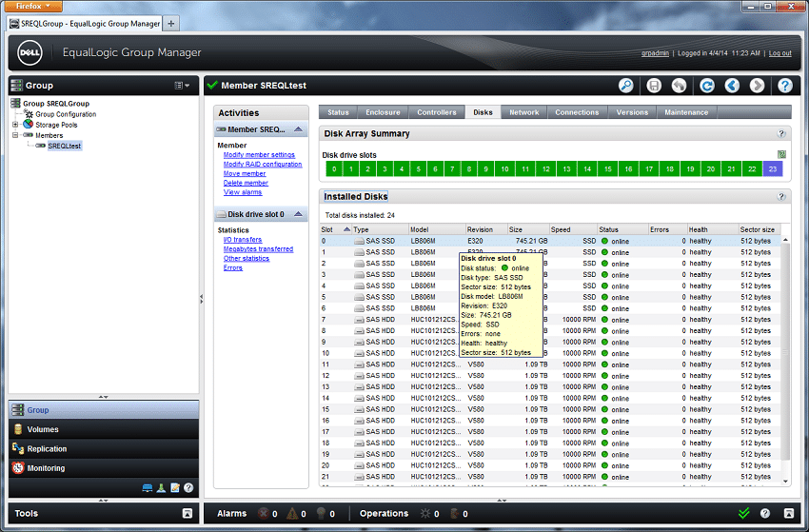Click the green download arrow icon in navigation footer
The image size is (809, 532).
click(162, 488)
